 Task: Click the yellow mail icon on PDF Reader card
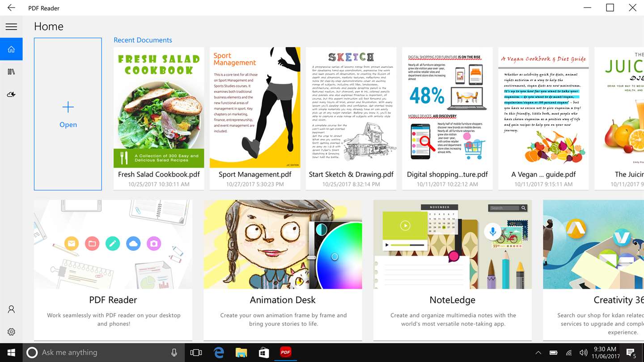tap(71, 244)
